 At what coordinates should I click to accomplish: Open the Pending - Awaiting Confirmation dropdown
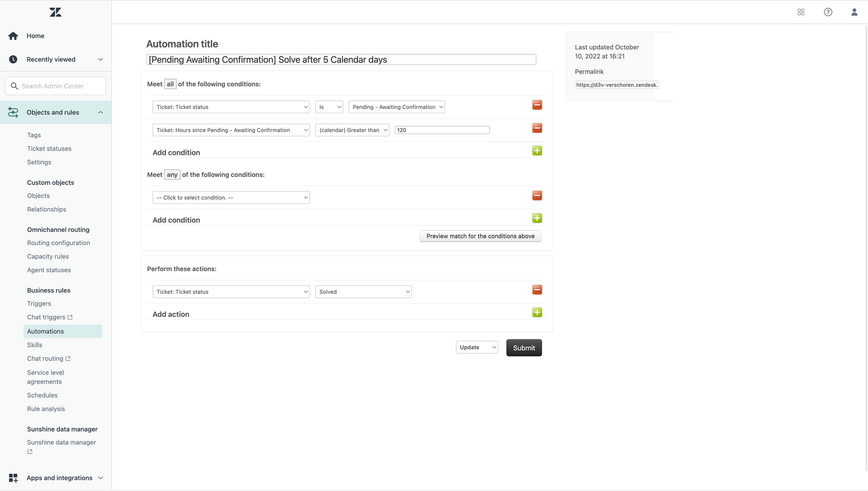[x=397, y=107]
